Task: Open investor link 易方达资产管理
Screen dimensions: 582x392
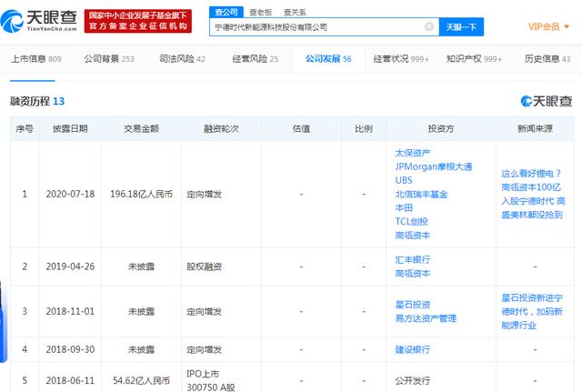Action: click(426, 318)
